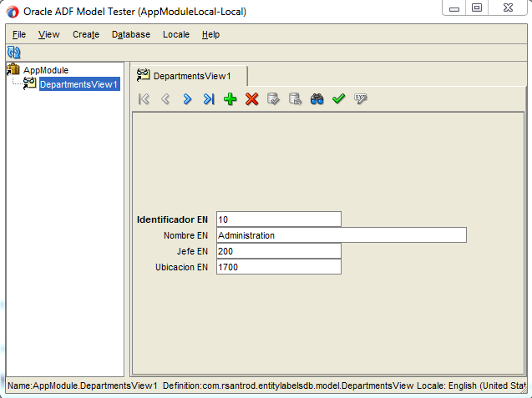Select DepartmentsView1 in the tree
532x398 pixels.
pyautogui.click(x=79, y=84)
